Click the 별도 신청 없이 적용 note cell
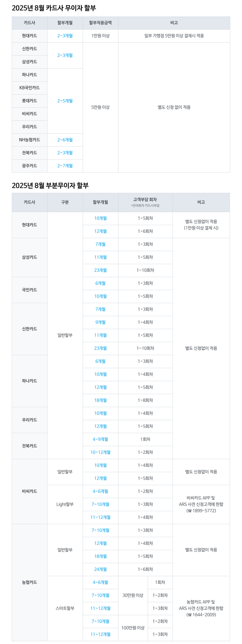 [174, 107]
